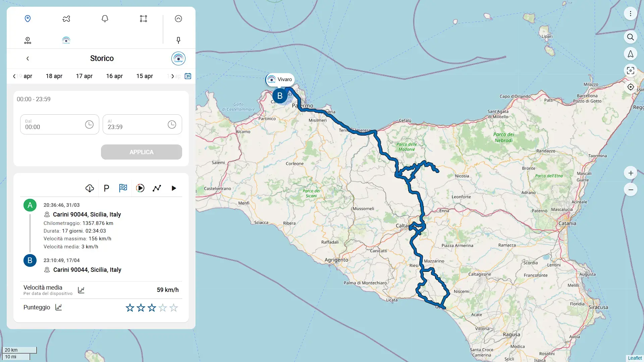The width and height of the screenshot is (644, 362).
Task: Go back using the Storico back arrow
Action: coord(28,58)
